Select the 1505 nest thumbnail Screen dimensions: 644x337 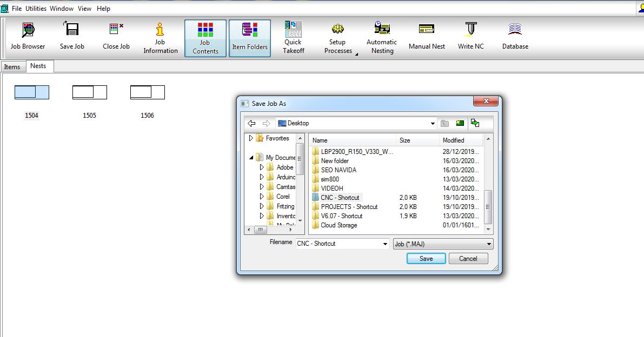(90, 93)
